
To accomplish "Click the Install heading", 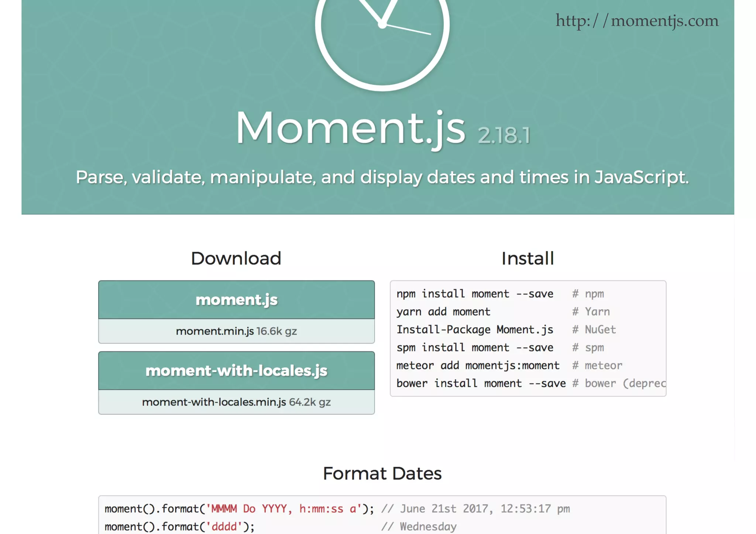I will coord(528,258).
